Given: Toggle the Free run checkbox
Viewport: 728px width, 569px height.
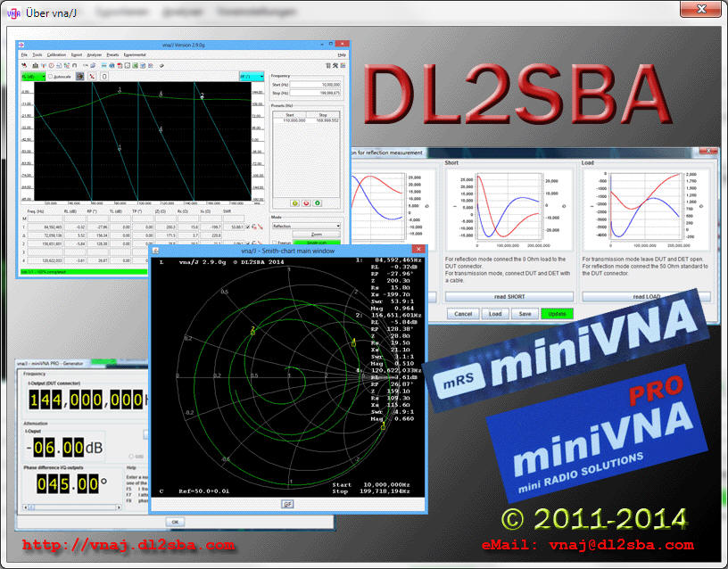Looking at the screenshot, I should pyautogui.click(x=275, y=243).
